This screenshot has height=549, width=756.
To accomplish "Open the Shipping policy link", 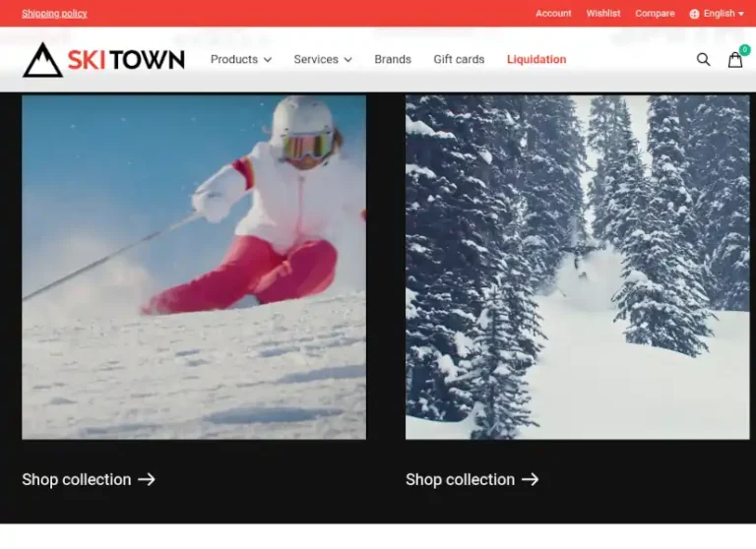I will coord(54,14).
